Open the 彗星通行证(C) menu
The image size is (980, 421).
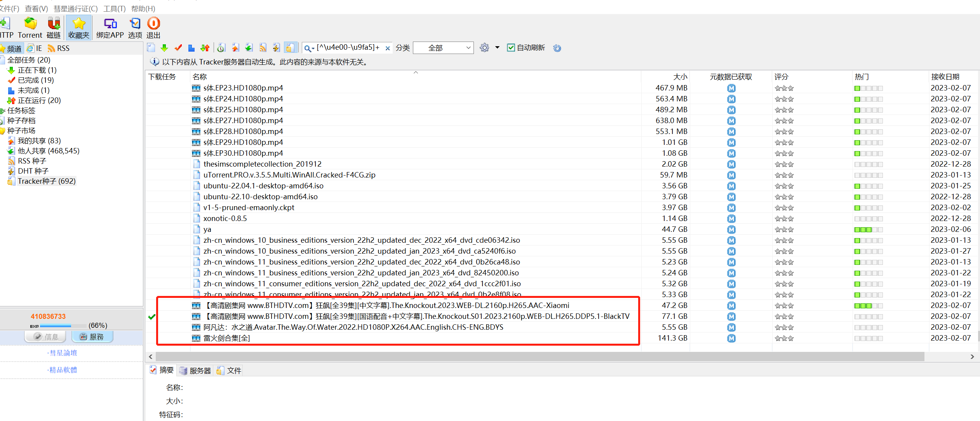pyautogui.click(x=76, y=9)
